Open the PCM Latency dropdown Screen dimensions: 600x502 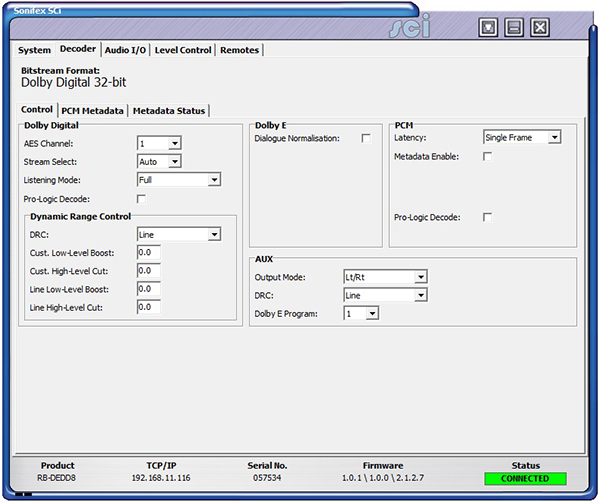(x=522, y=137)
